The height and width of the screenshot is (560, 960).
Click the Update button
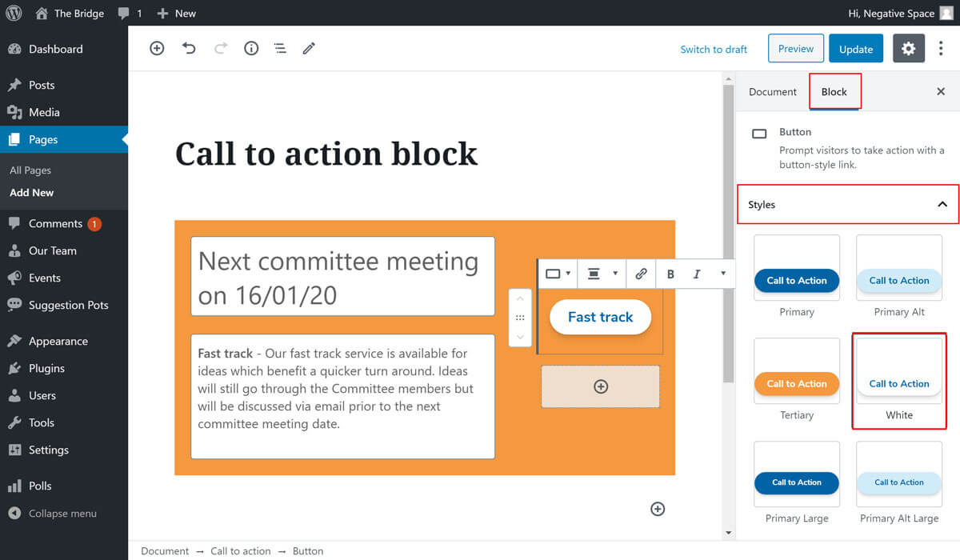855,49
